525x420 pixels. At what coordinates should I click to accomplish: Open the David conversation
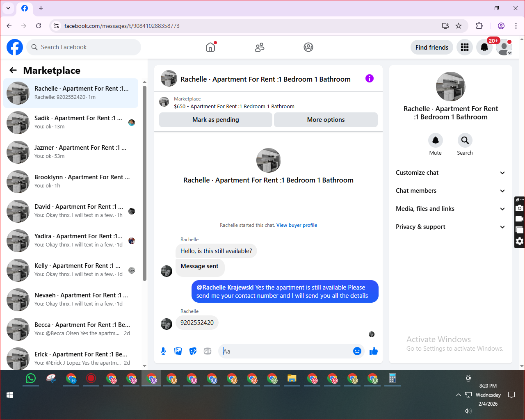tap(71, 211)
